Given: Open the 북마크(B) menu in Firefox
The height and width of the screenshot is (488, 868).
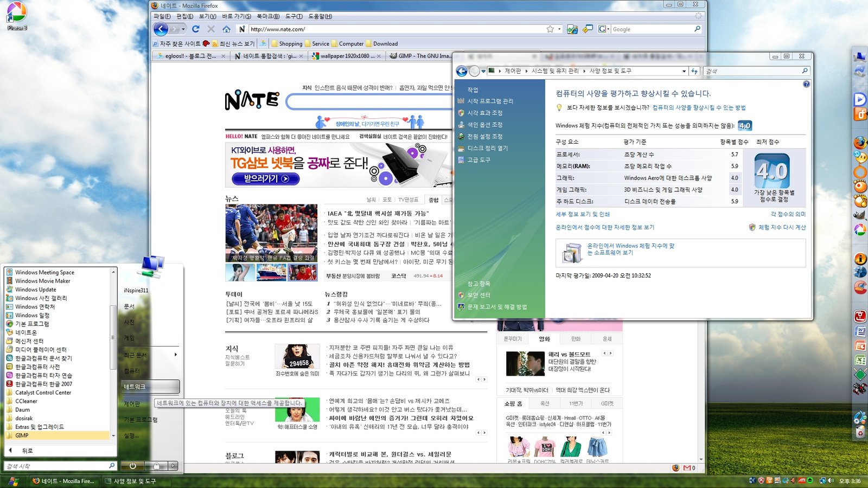Looking at the screenshot, I should coord(268,16).
